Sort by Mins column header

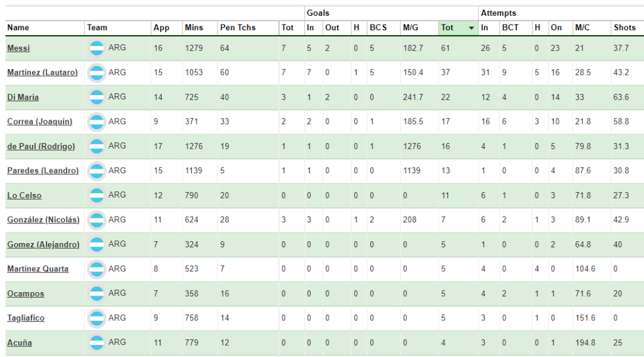(194, 28)
